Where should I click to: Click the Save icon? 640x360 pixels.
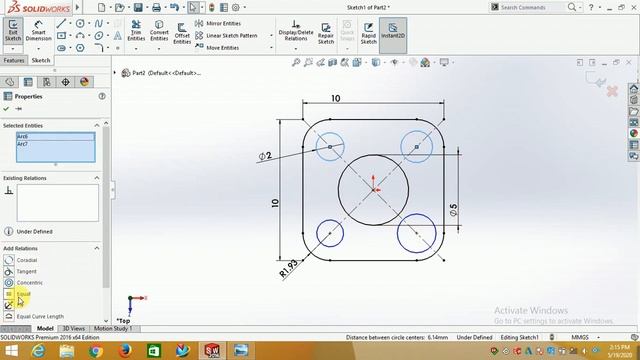tap(138, 7)
